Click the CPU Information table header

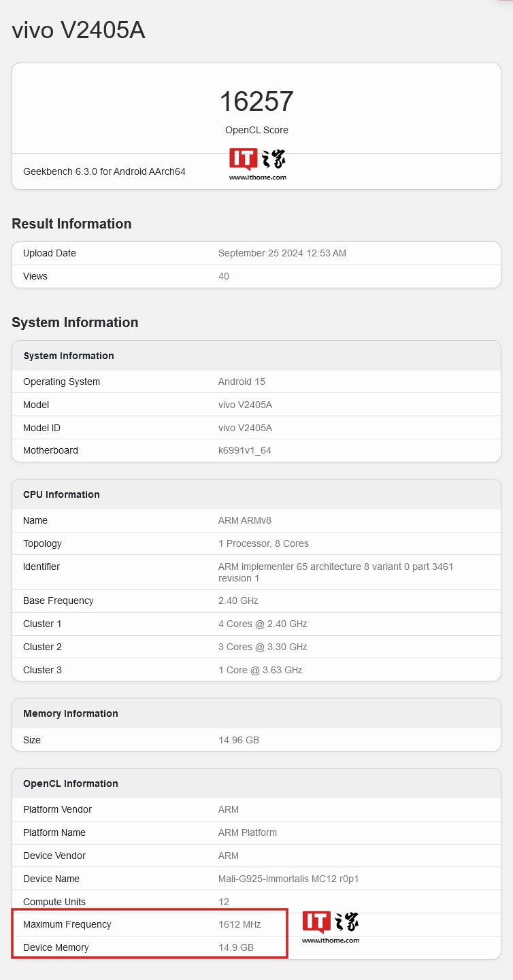tap(61, 494)
